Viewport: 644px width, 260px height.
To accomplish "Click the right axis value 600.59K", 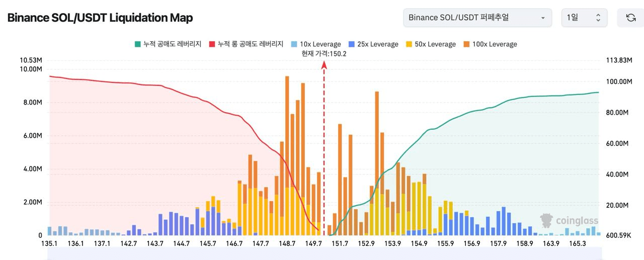I will (x=619, y=235).
